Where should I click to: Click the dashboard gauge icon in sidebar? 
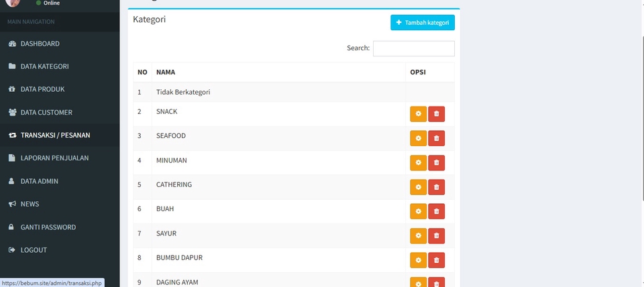pyautogui.click(x=12, y=44)
